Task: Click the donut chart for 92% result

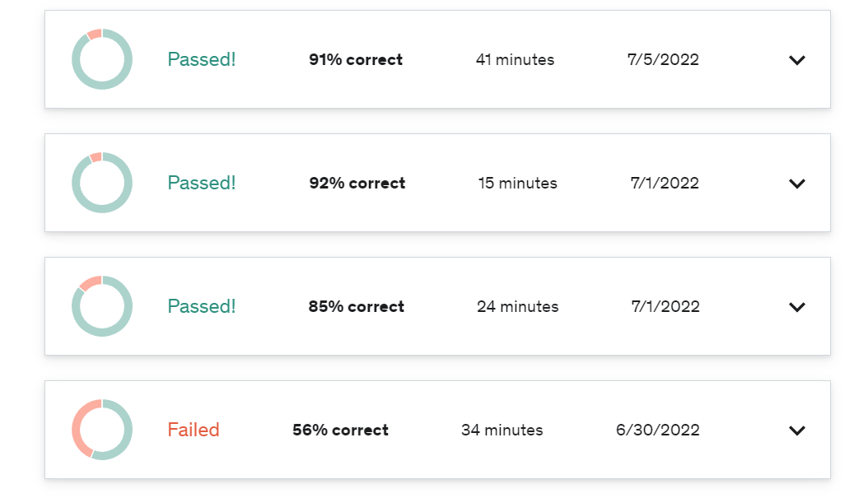Action: coord(102,183)
